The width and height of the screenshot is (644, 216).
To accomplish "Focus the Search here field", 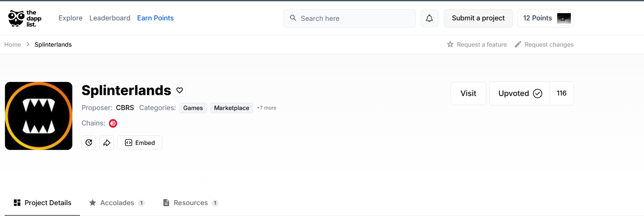I will 349,18.
